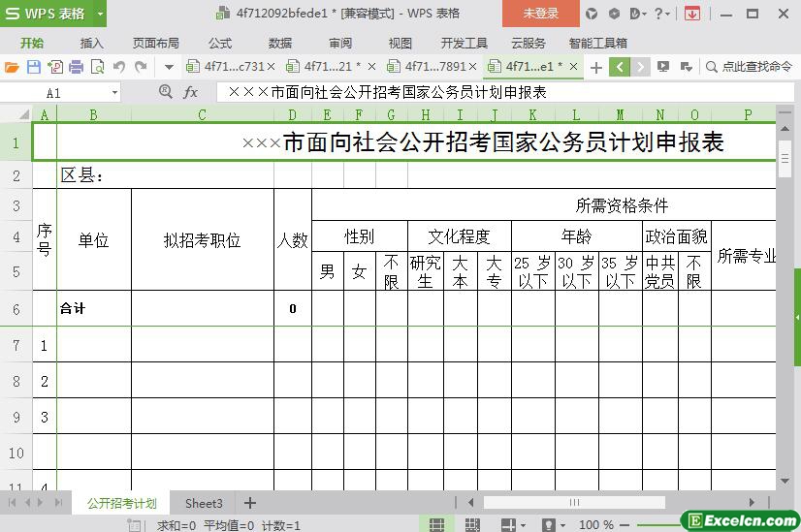Open the 开始 ribbon tab
801x532 pixels.
click(x=32, y=44)
